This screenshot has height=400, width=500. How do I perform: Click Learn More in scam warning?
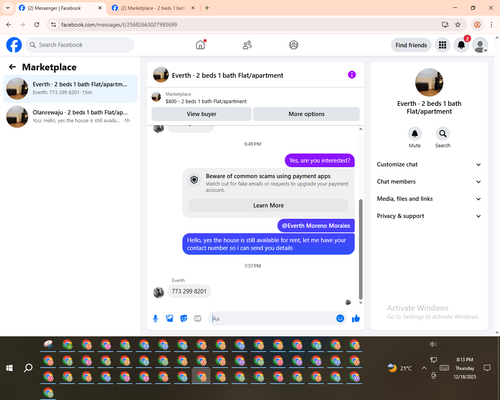268,205
